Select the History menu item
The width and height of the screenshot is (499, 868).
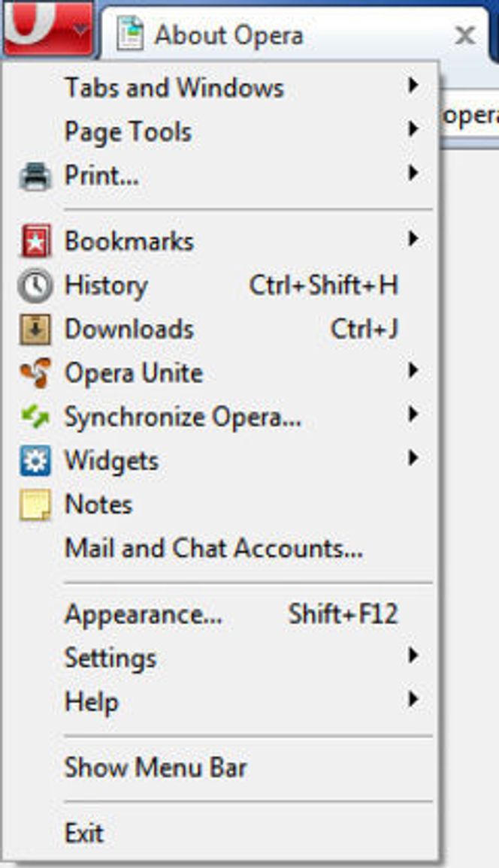click(x=220, y=285)
